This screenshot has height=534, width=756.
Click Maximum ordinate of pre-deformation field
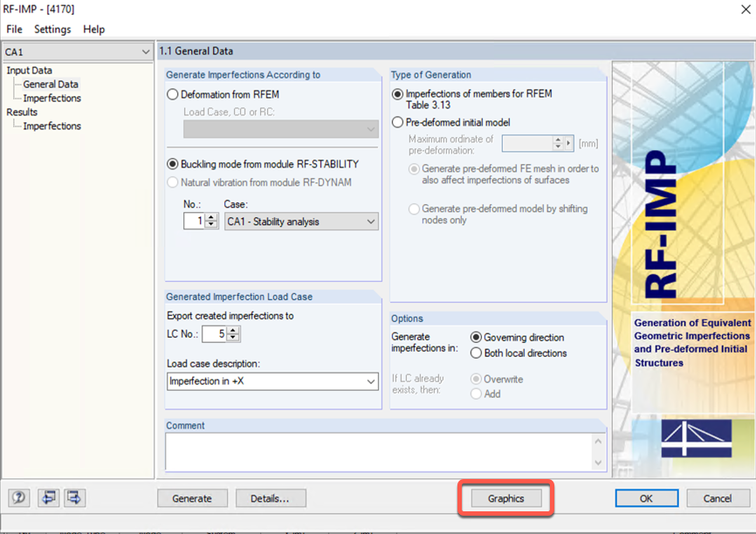pyautogui.click(x=527, y=143)
